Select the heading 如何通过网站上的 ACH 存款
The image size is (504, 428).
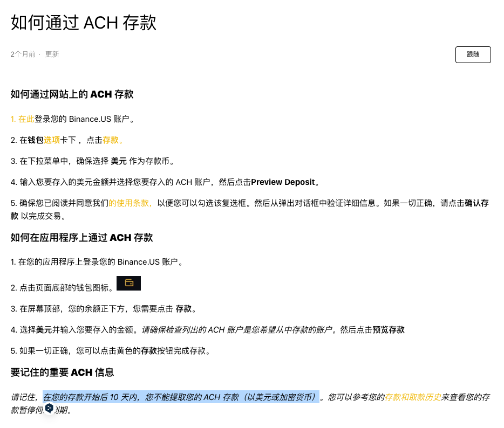[72, 94]
